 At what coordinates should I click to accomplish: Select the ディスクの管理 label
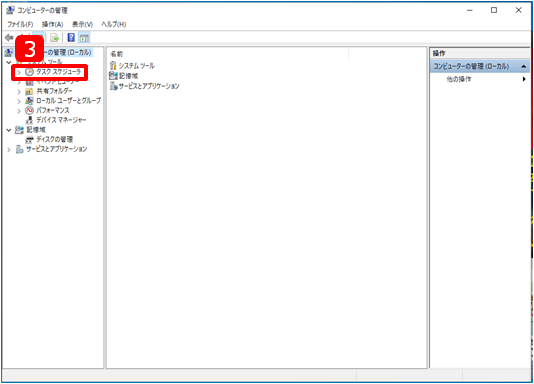click(x=54, y=139)
